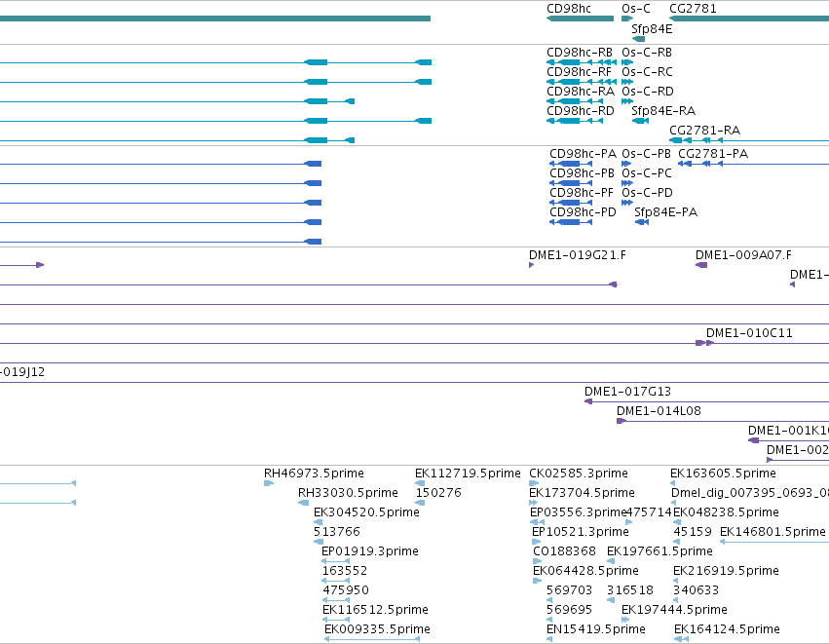829x644 pixels.
Task: Select the EST labeled 150276
Action: point(438,493)
